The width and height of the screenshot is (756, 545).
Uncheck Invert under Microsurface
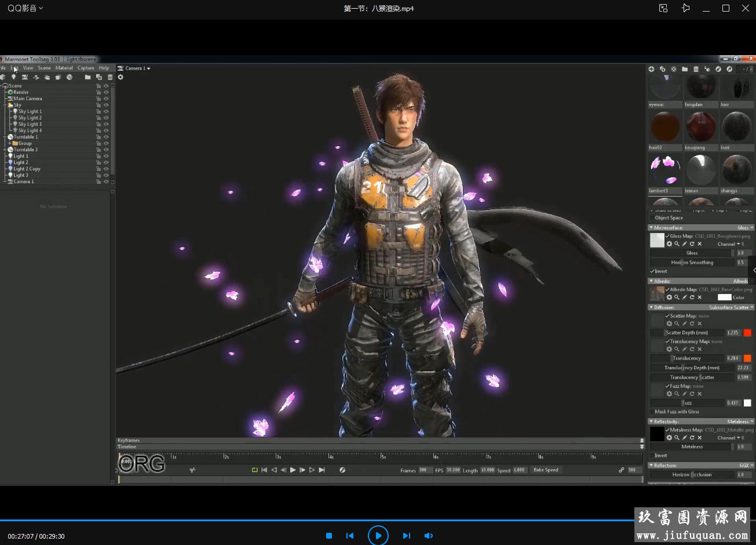652,271
